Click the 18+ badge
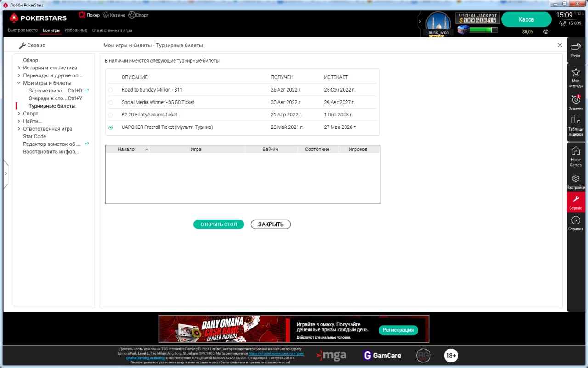This screenshot has width=588, height=368. tap(451, 355)
